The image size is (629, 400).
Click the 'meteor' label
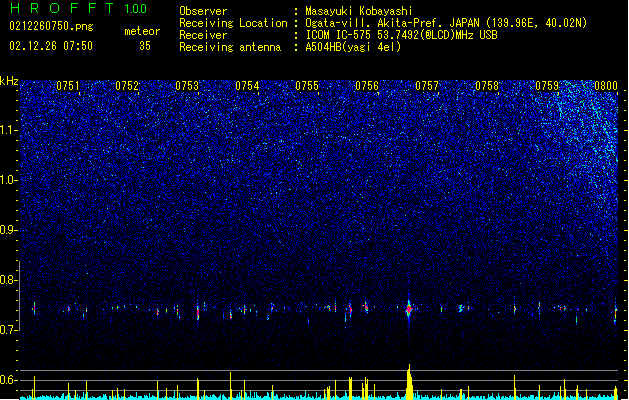(142, 31)
